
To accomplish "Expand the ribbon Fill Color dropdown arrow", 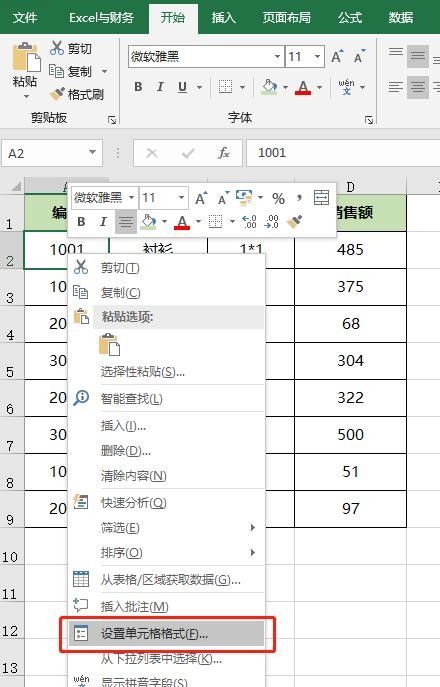I will click(285, 87).
